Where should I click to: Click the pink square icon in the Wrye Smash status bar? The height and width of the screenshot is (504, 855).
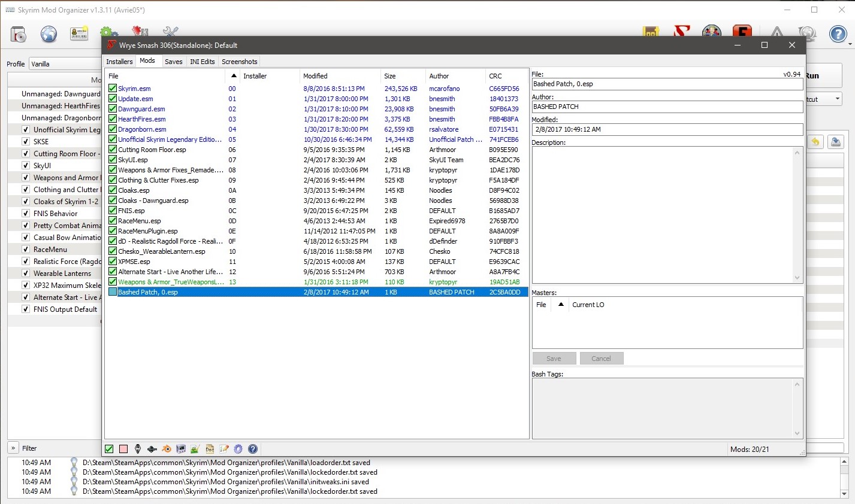tap(123, 449)
